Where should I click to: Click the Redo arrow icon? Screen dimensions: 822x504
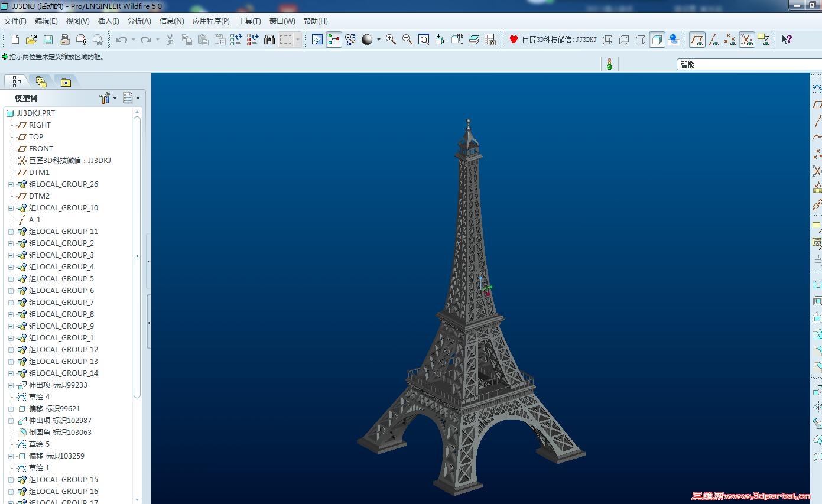click(146, 40)
